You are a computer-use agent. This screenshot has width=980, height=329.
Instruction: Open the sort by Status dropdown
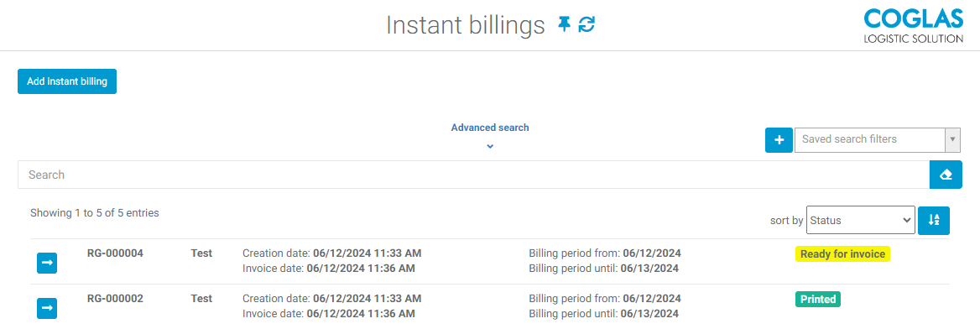[x=861, y=220]
